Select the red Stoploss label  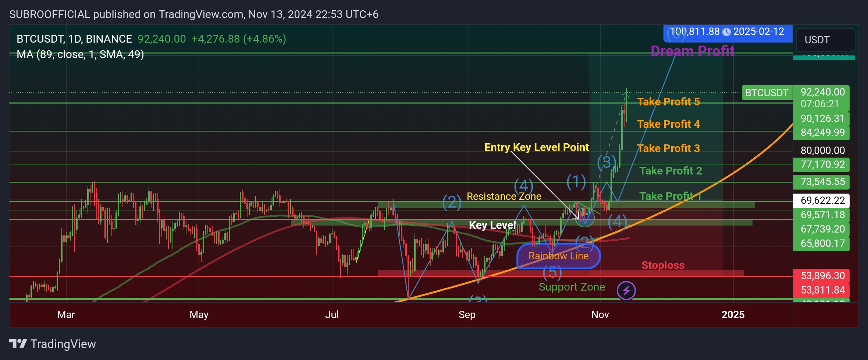663,265
